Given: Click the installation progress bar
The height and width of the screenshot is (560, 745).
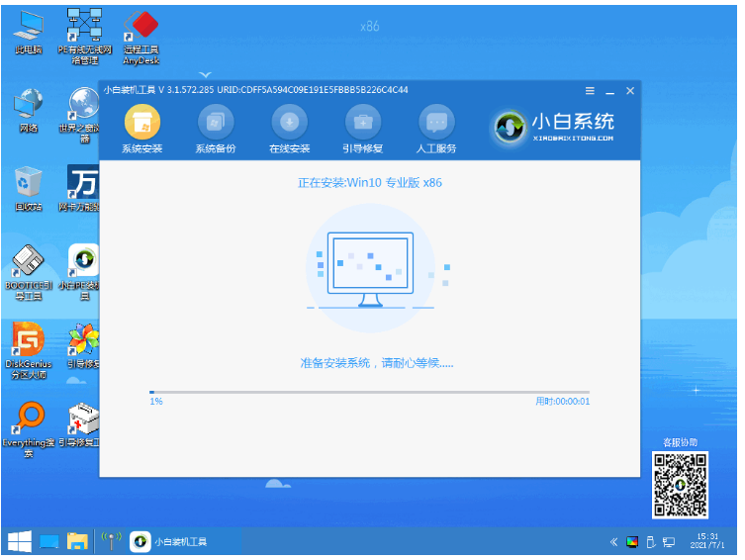Looking at the screenshot, I should click(368, 393).
